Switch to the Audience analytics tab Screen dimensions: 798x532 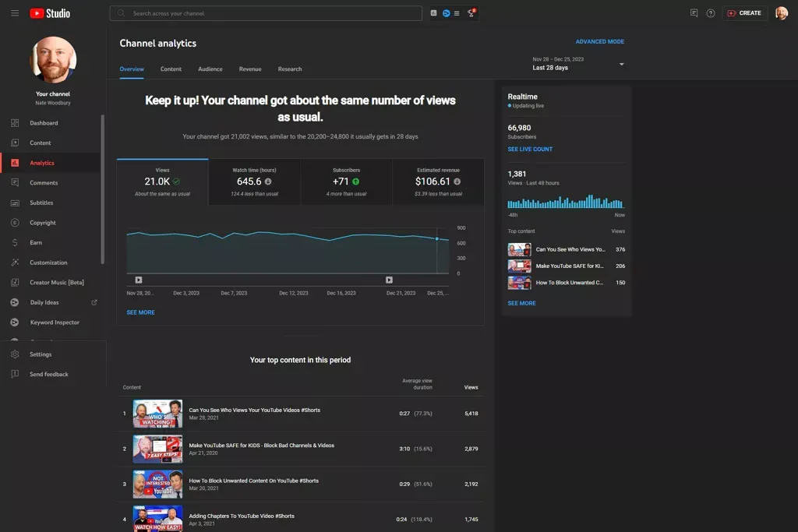coord(210,69)
